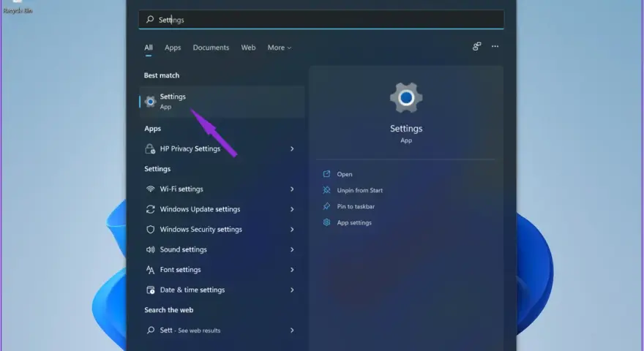This screenshot has height=351, width=644.
Task: Switch to the Documents filter tab
Action: pyautogui.click(x=211, y=48)
